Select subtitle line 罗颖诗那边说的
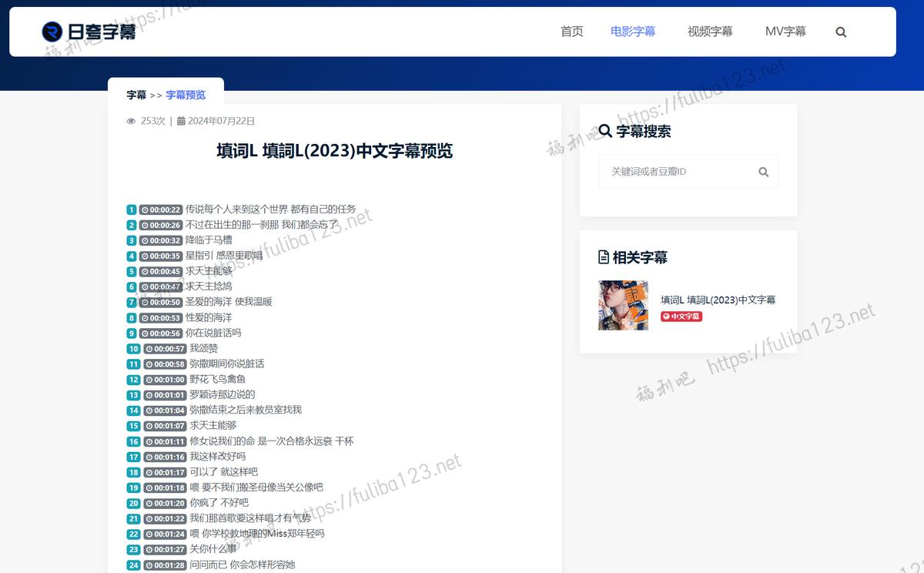The height and width of the screenshot is (573, 924). (x=223, y=394)
